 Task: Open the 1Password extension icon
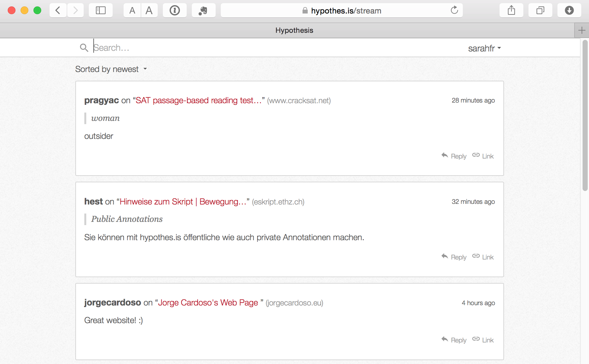tap(175, 10)
